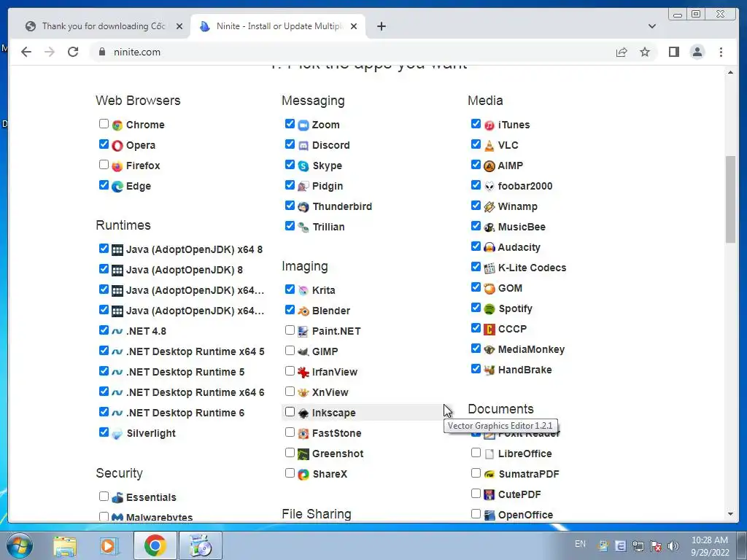Click the Audacity headphones icon
The image size is (747, 560).
click(489, 248)
